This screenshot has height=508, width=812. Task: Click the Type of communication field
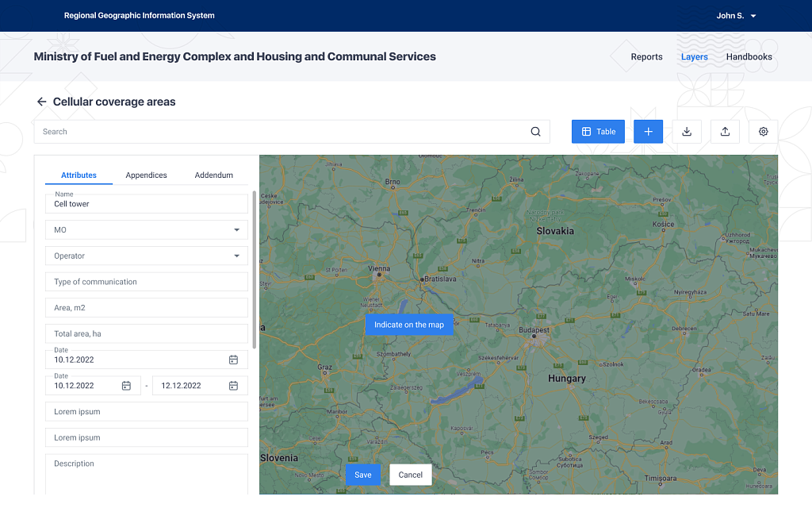click(147, 282)
